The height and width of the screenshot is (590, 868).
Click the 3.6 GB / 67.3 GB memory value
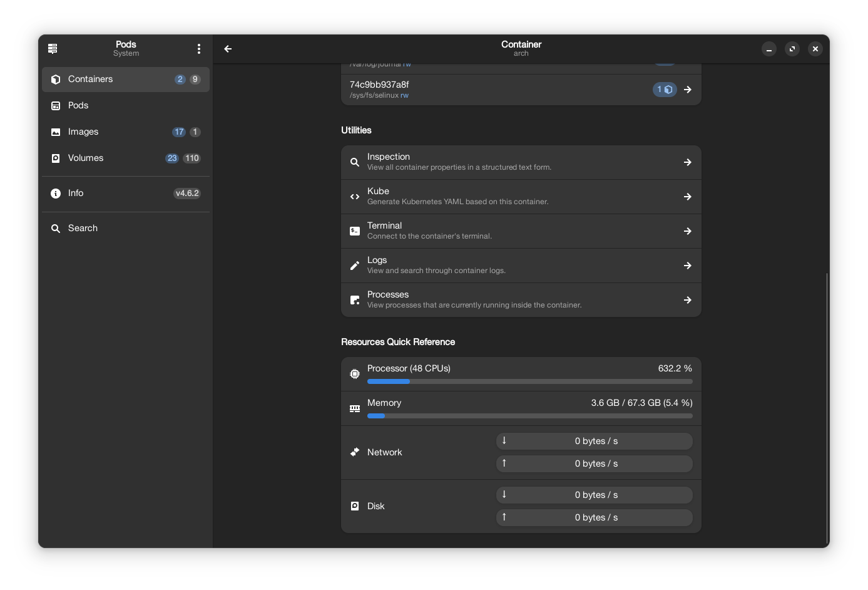tap(641, 403)
